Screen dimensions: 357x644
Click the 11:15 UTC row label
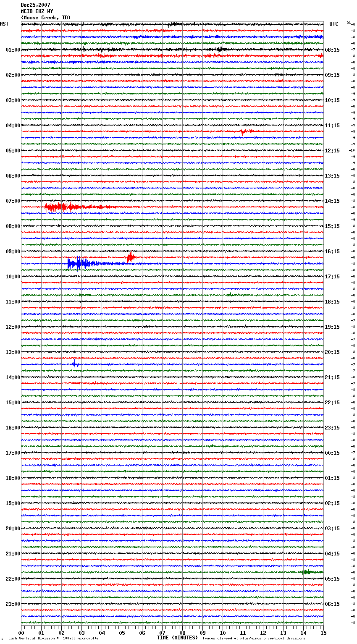click(332, 126)
